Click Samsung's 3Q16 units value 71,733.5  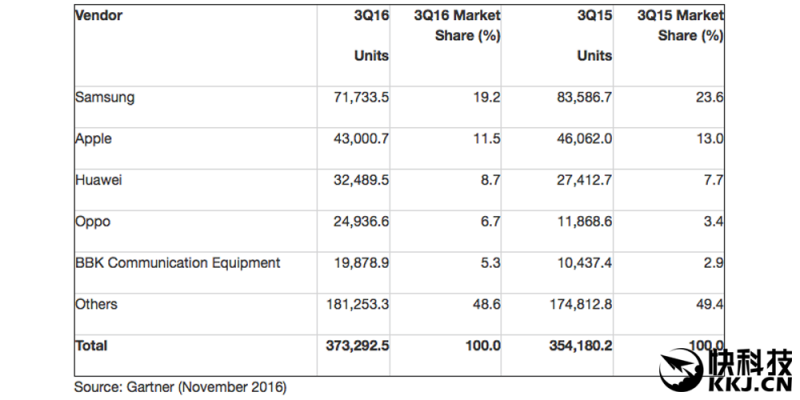355,99
